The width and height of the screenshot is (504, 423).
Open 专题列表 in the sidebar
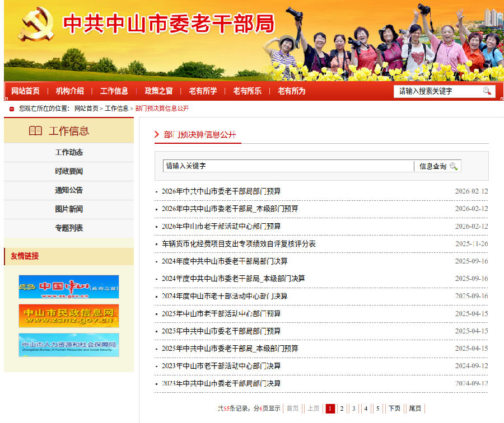pos(69,228)
